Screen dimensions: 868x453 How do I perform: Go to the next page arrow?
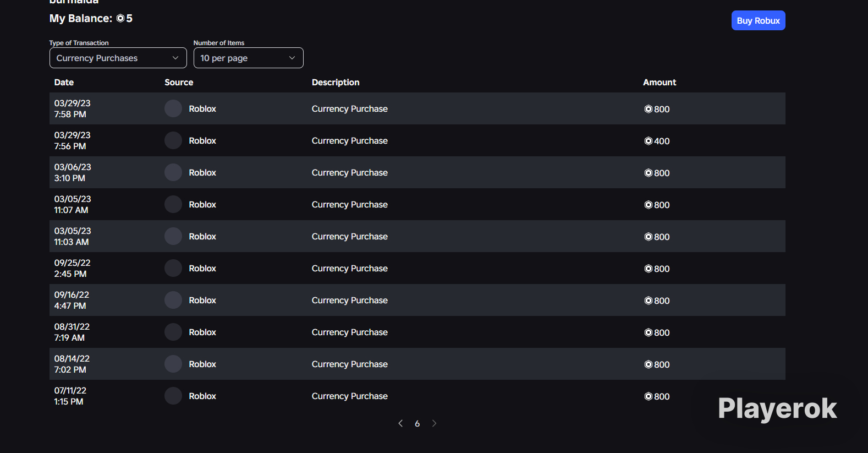tap(434, 423)
